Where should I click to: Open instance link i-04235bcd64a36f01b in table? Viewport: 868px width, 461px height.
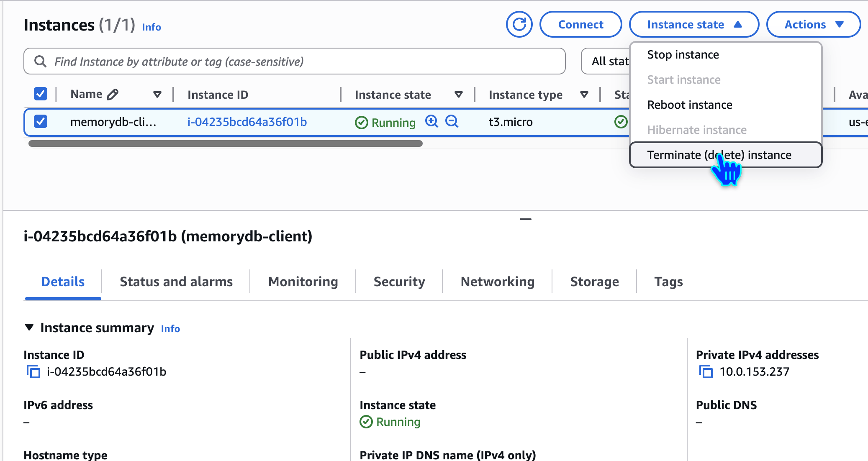[x=247, y=122]
